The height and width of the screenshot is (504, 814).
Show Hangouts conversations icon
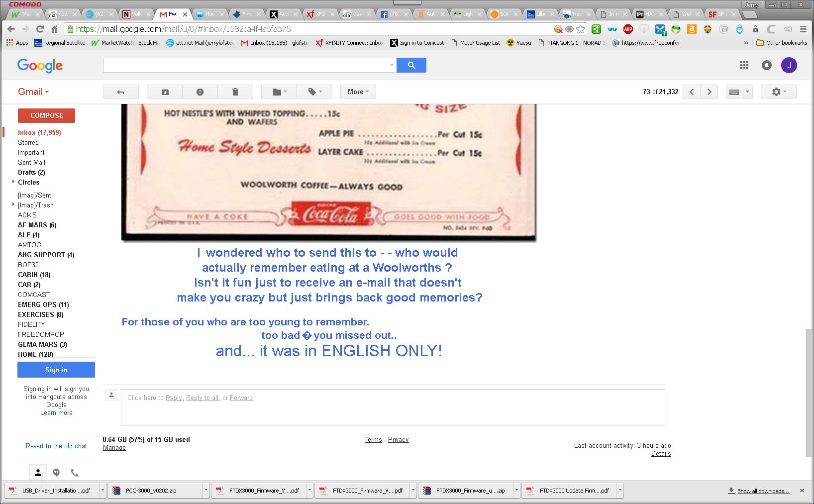(56, 473)
